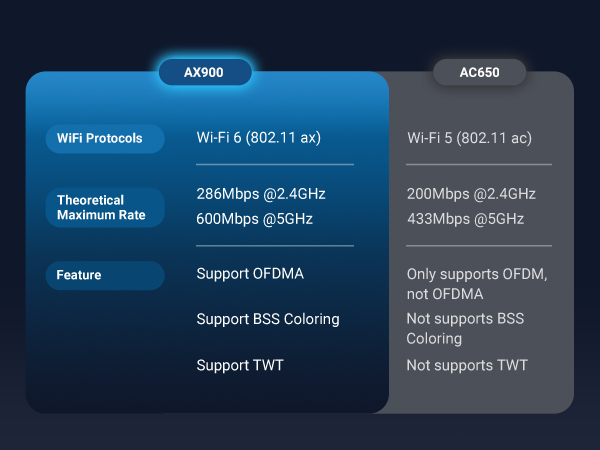600x450 pixels.
Task: Click the 286Mbps @2.4GHz rate text
Action: (x=261, y=194)
